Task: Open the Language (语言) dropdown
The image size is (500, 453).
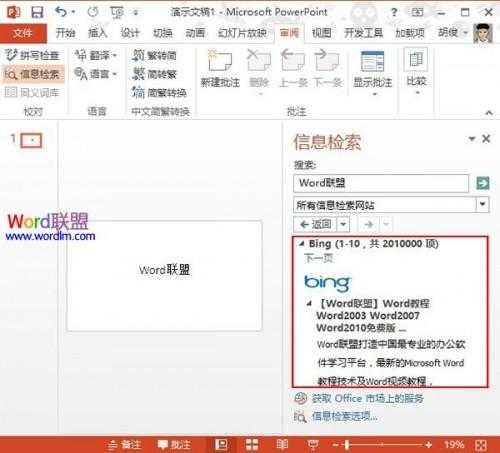Action: (96, 74)
